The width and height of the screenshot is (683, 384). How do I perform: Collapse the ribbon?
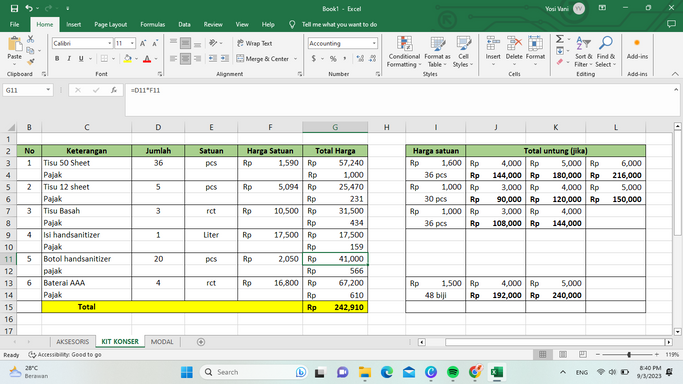pyautogui.click(x=675, y=74)
